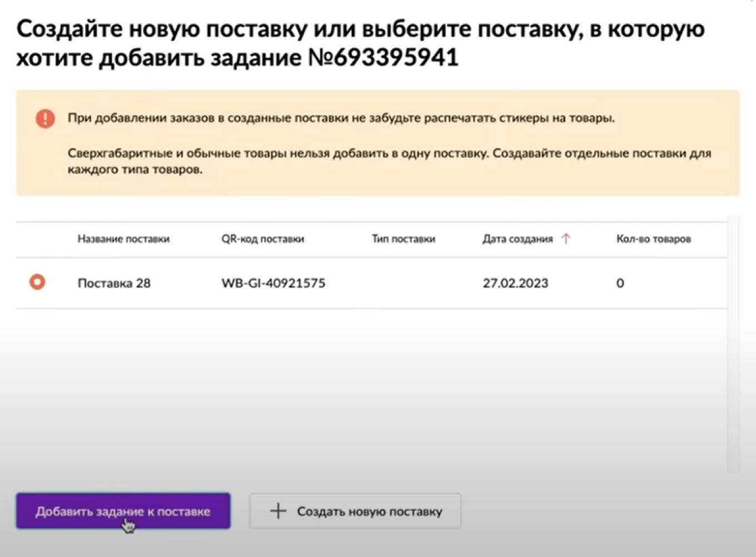Click the Кол-во товаров column header

(654, 238)
